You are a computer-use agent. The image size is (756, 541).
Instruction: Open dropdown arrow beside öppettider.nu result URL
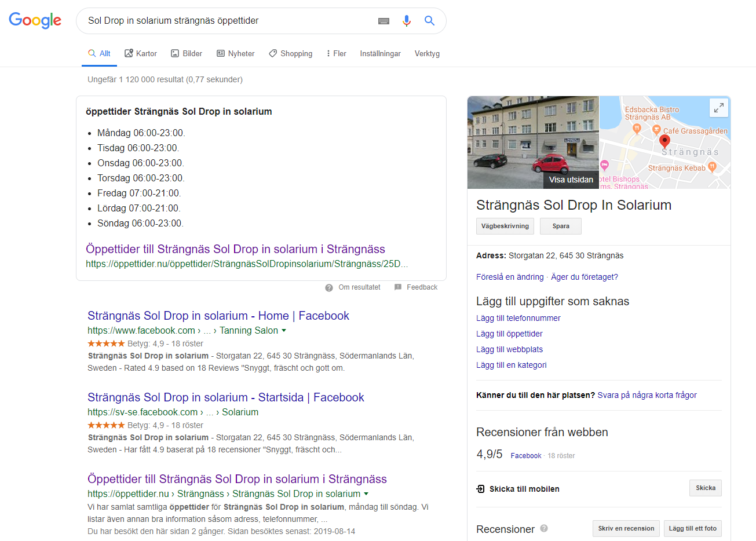point(366,494)
